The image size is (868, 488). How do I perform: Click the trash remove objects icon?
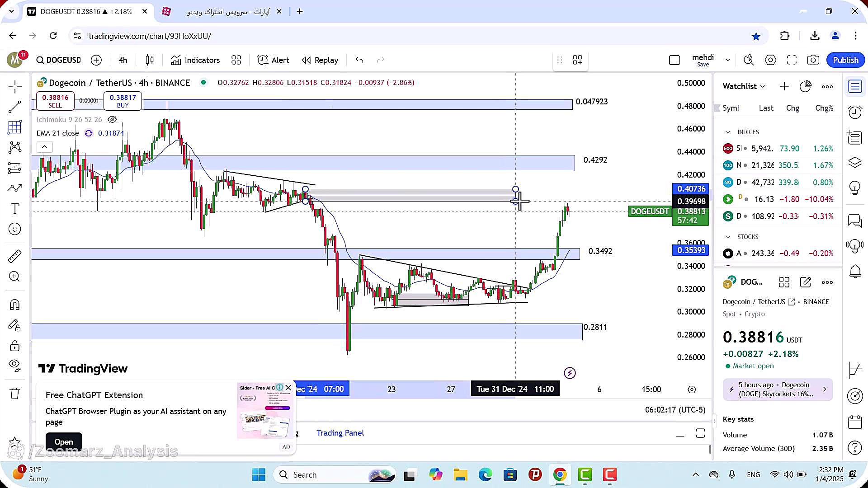[14, 393]
